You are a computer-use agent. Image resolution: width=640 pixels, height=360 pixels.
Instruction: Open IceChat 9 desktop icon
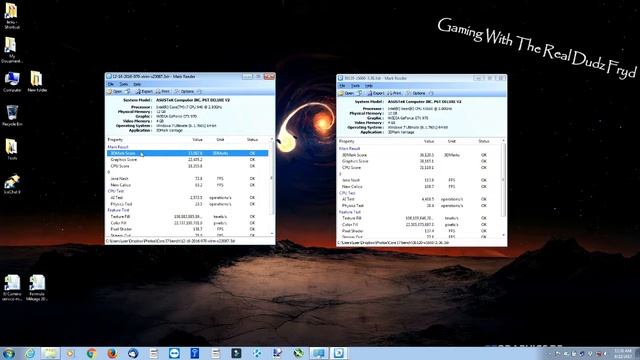coord(12,184)
